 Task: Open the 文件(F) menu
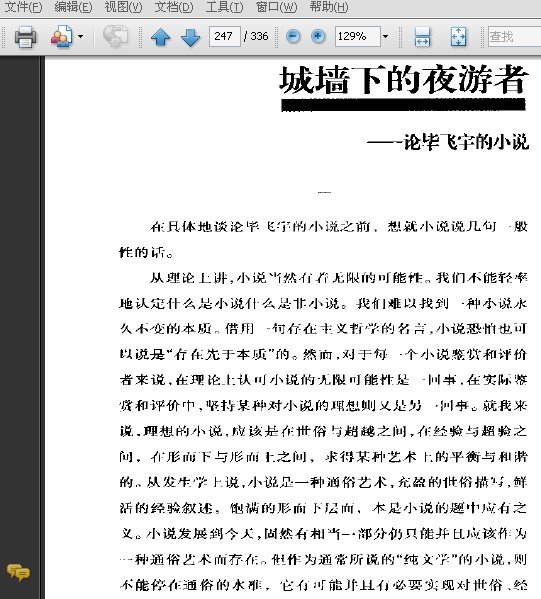pyautogui.click(x=23, y=7)
